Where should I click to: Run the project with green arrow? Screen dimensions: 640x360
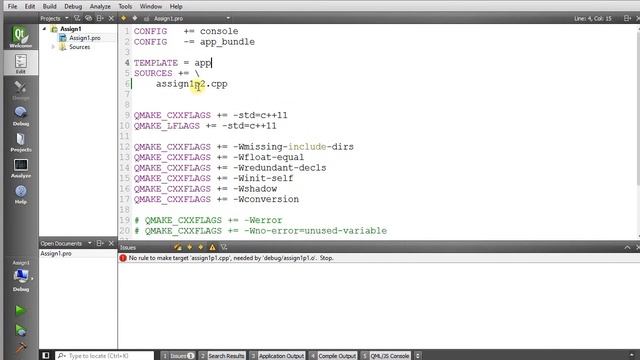(x=20, y=310)
